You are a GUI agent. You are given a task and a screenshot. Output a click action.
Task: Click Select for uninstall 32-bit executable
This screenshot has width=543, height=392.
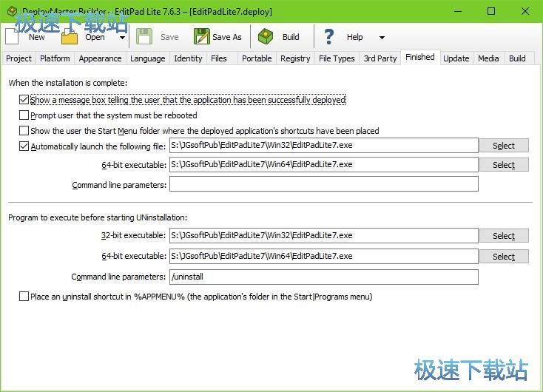[x=504, y=235]
